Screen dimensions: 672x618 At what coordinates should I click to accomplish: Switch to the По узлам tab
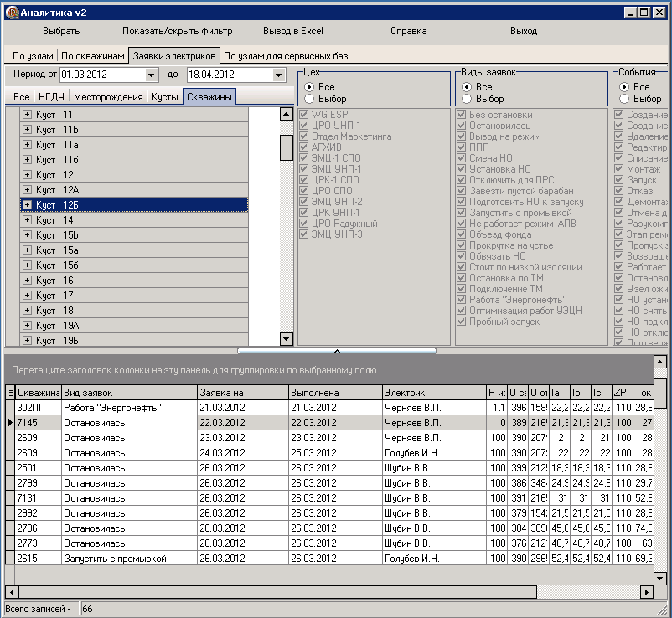[x=33, y=56]
